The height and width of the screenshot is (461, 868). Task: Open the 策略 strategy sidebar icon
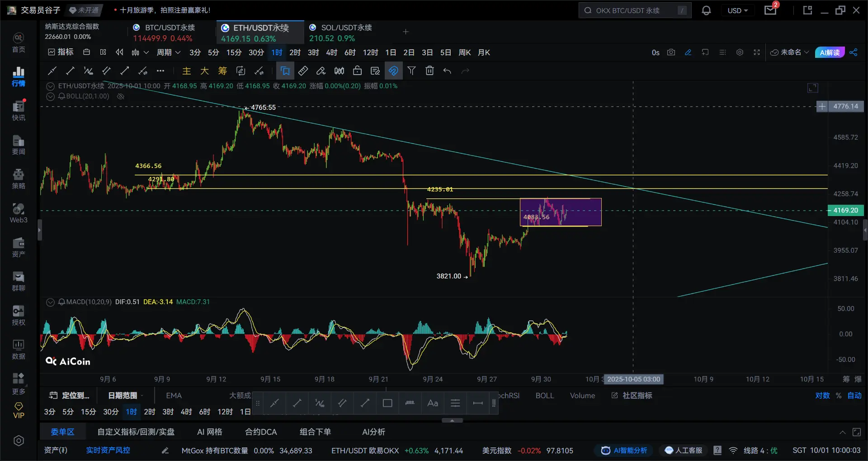coord(19,179)
